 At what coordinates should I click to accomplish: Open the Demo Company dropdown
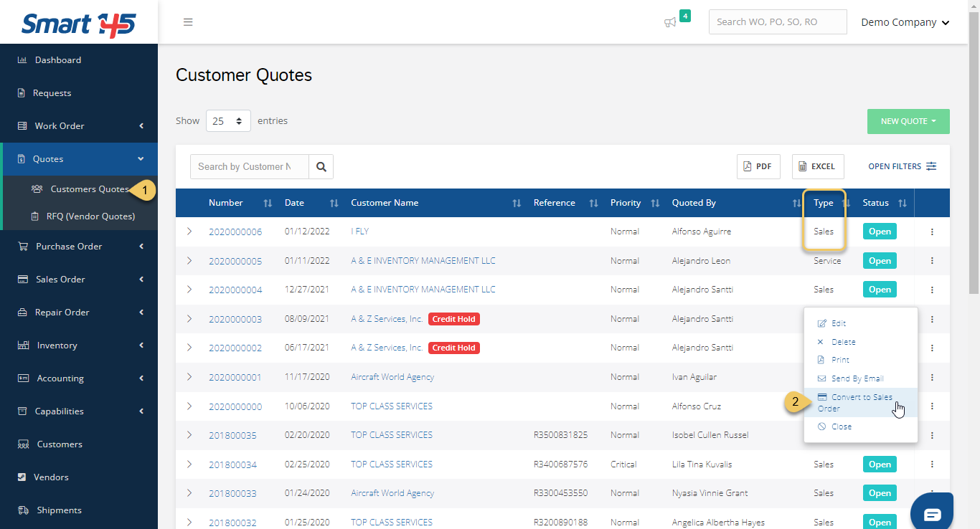[x=905, y=22]
